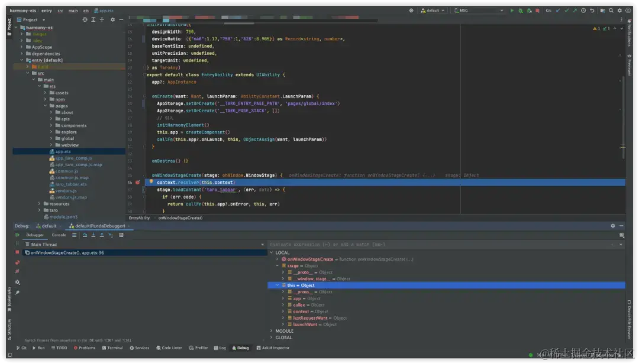Rollback changes with the undo arrow icon

(592, 11)
